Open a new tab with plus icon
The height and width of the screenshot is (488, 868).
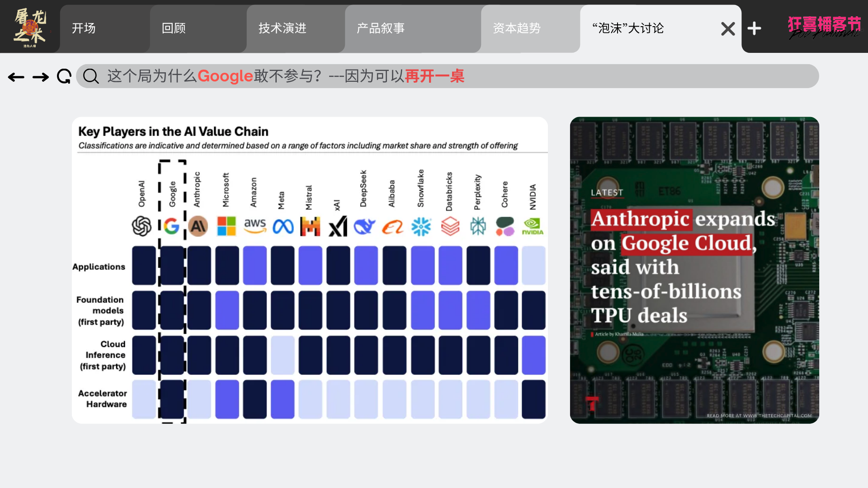click(x=754, y=28)
